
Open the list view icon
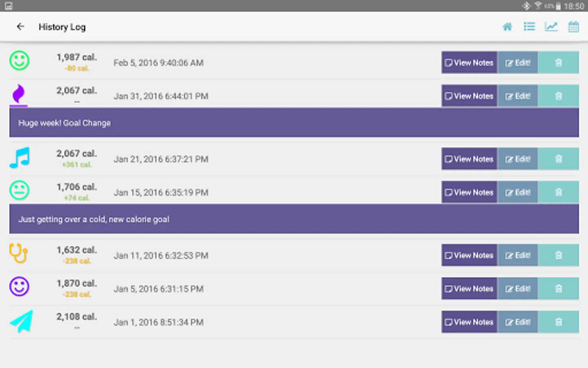tap(529, 27)
